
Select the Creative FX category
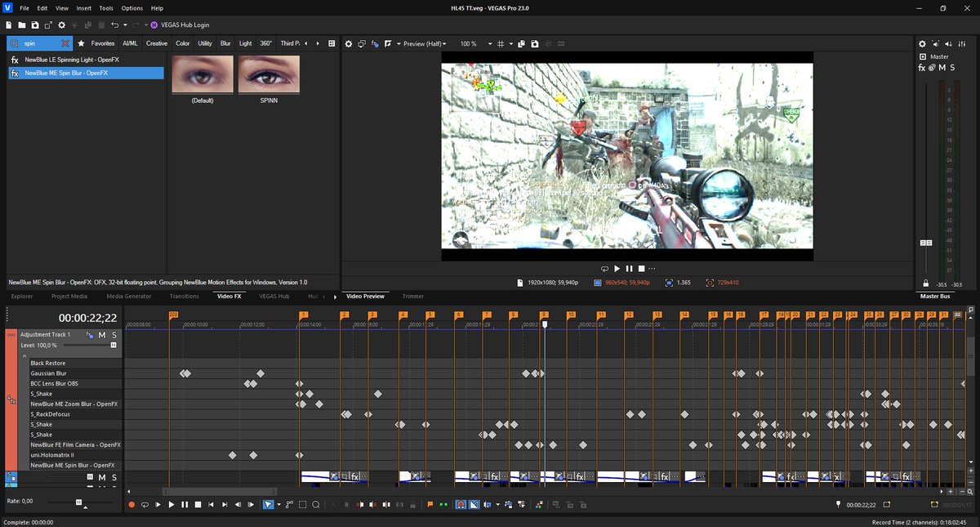pyautogui.click(x=157, y=43)
